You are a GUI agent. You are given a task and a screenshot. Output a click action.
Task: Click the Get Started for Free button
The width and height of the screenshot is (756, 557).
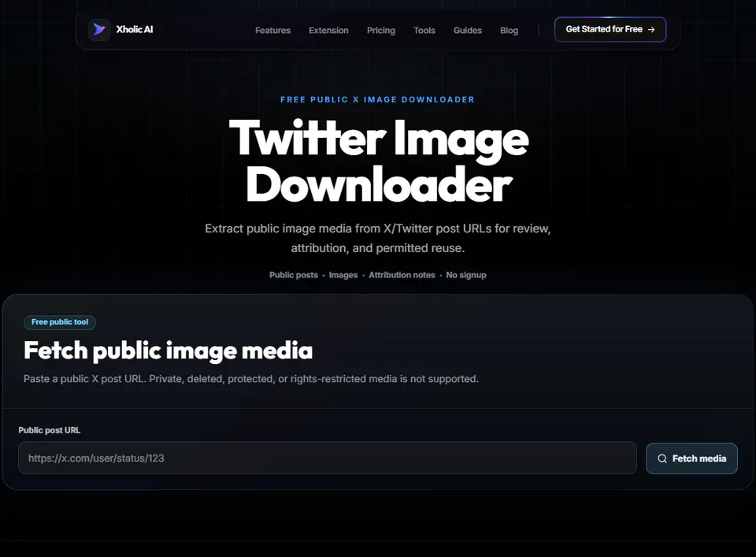click(610, 29)
